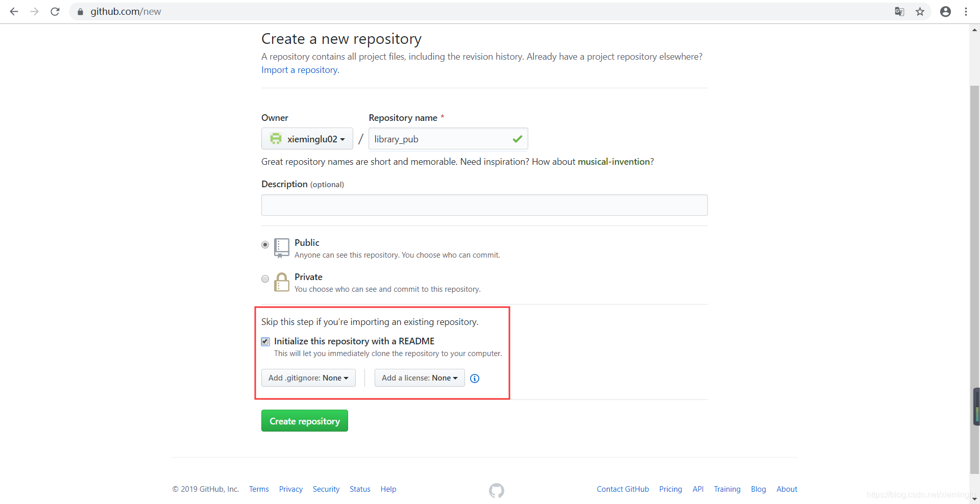Click the license info circle icon
This screenshot has height=504, width=980.
475,378
